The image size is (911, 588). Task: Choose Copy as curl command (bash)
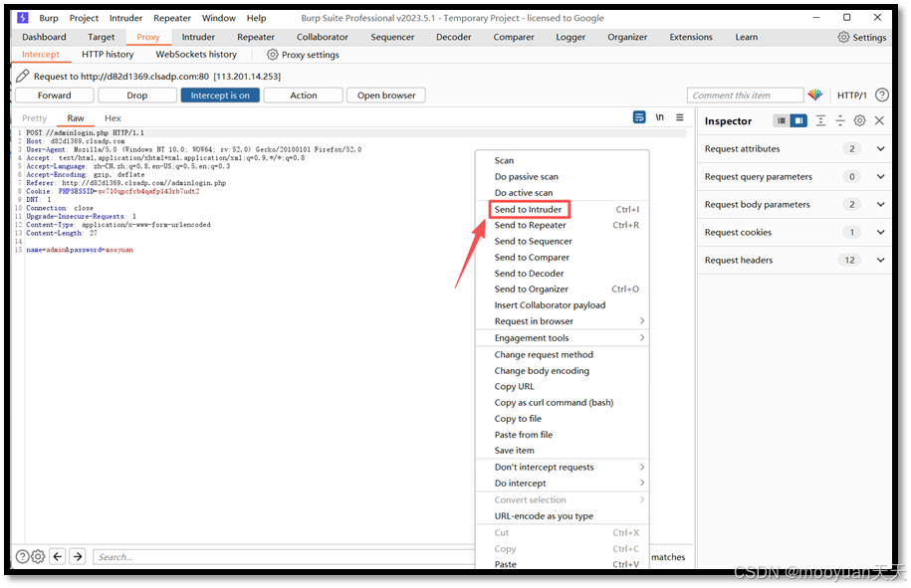tap(562, 402)
